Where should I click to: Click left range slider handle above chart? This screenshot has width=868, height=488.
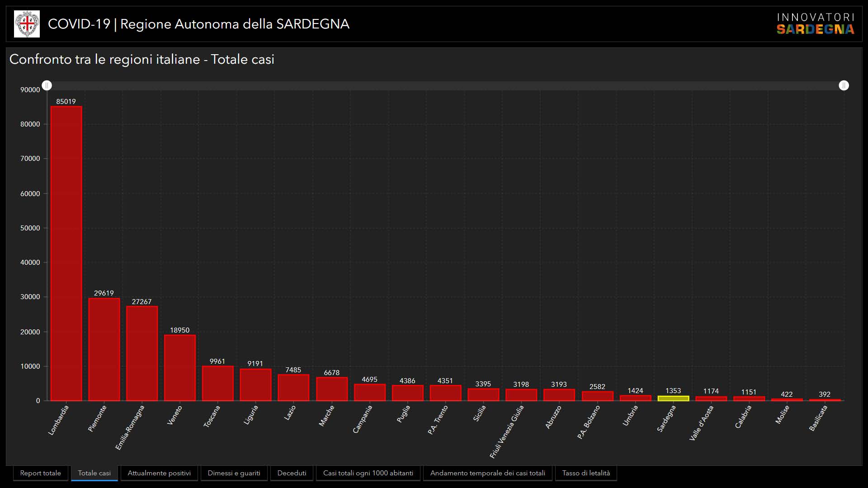tap(47, 85)
